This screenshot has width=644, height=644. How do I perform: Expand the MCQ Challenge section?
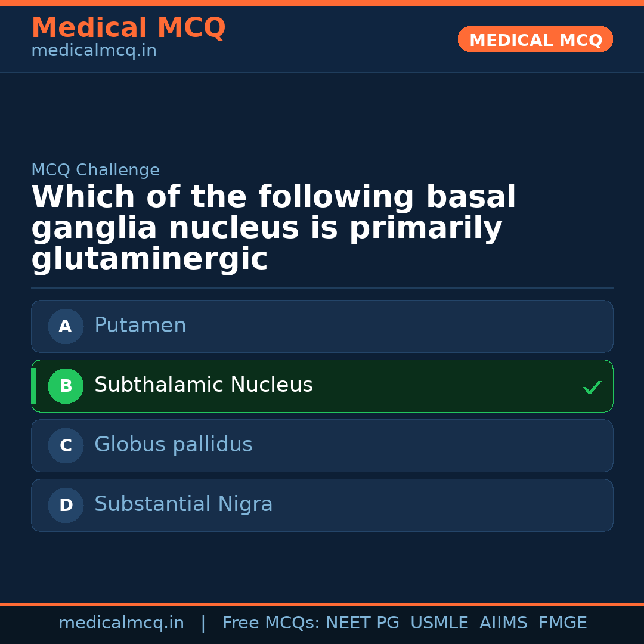pos(95,170)
